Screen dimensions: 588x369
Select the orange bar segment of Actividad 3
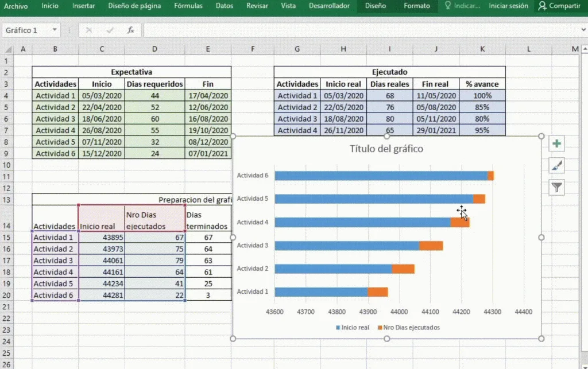(431, 246)
